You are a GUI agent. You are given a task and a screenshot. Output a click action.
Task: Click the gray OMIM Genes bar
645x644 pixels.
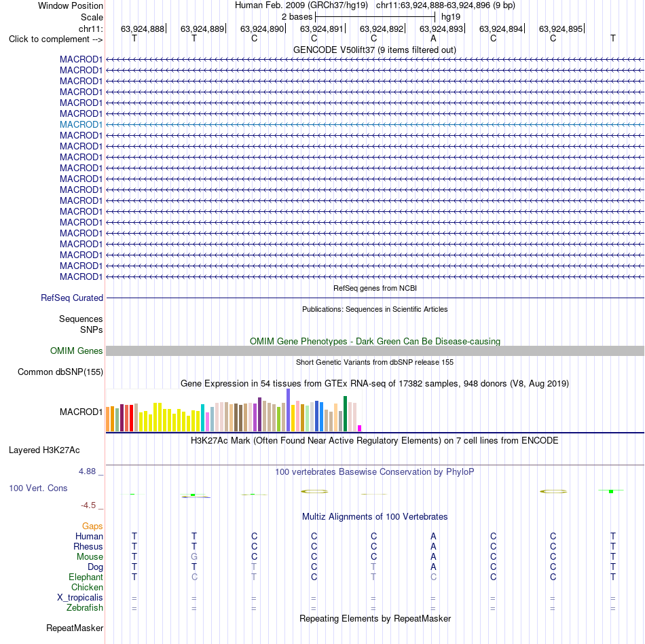pyautogui.click(x=375, y=351)
